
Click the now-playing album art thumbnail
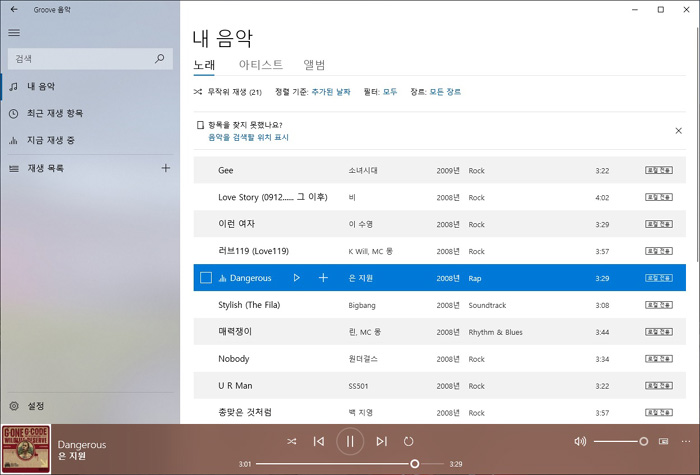[x=26, y=449]
